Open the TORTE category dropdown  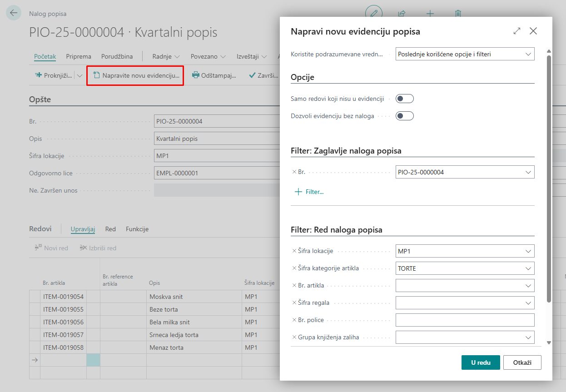[x=528, y=268]
